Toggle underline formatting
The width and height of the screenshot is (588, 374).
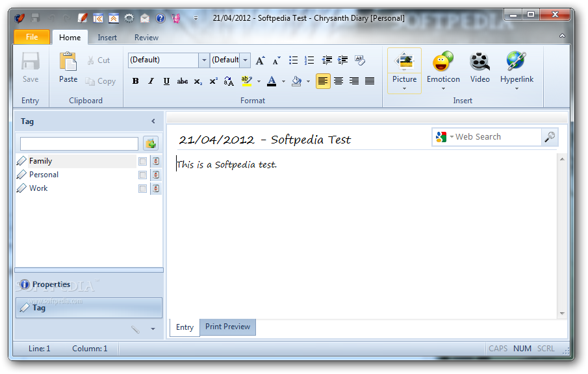tap(166, 81)
